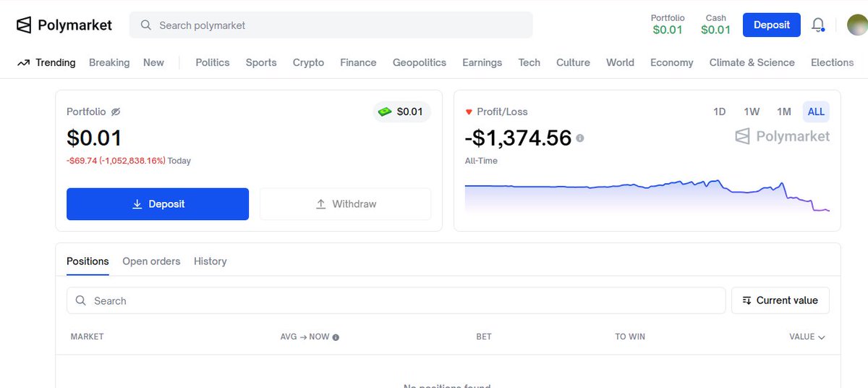This screenshot has height=388, width=868.
Task: Open the Geopolitics category
Action: point(420,62)
